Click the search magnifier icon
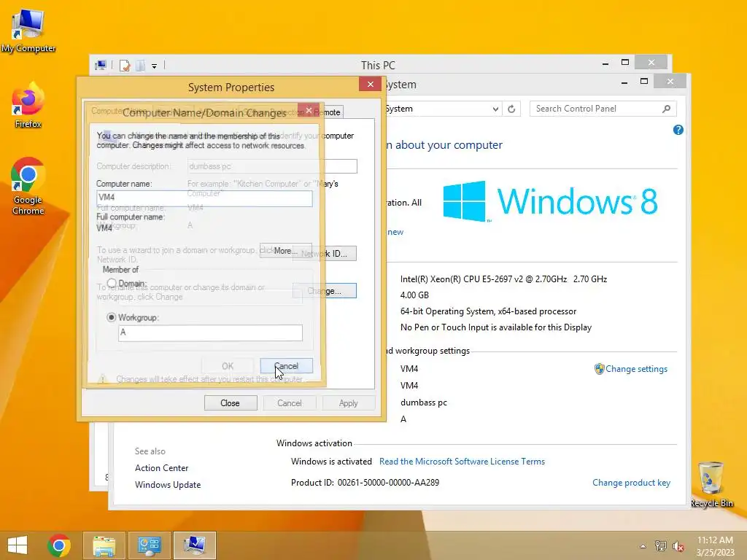This screenshot has width=747, height=560. click(667, 109)
